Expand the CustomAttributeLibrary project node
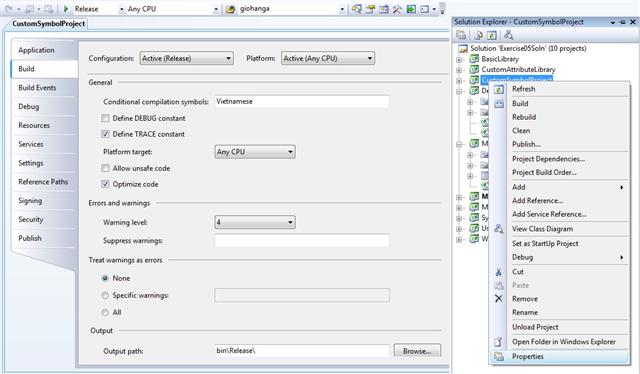Image resolution: width=640 pixels, height=374 pixels. 459,70
